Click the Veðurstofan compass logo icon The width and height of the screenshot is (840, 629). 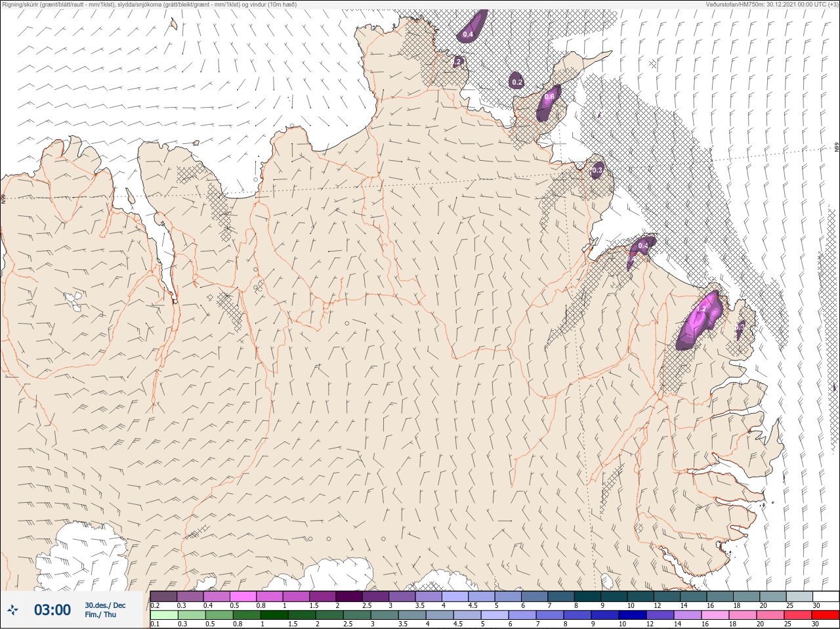coord(13,610)
